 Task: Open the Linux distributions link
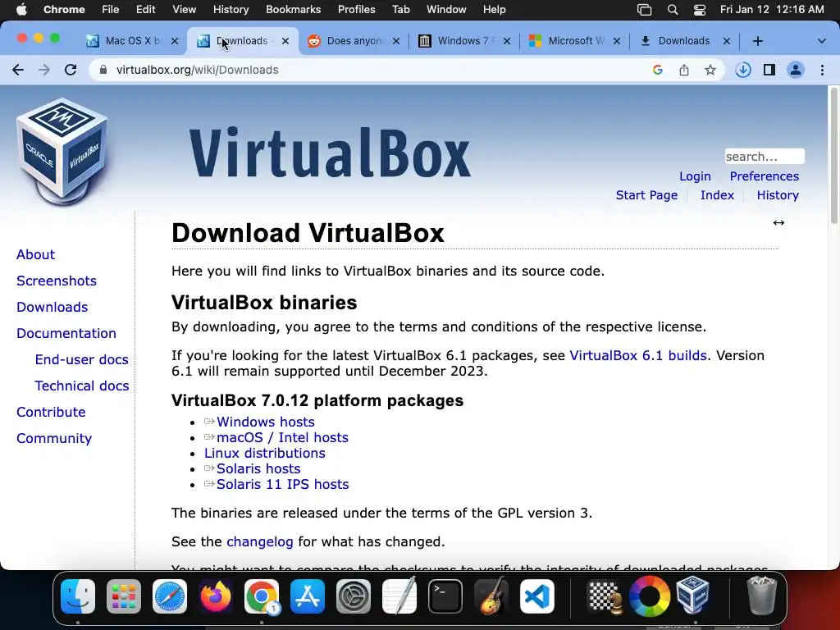pyautogui.click(x=265, y=453)
